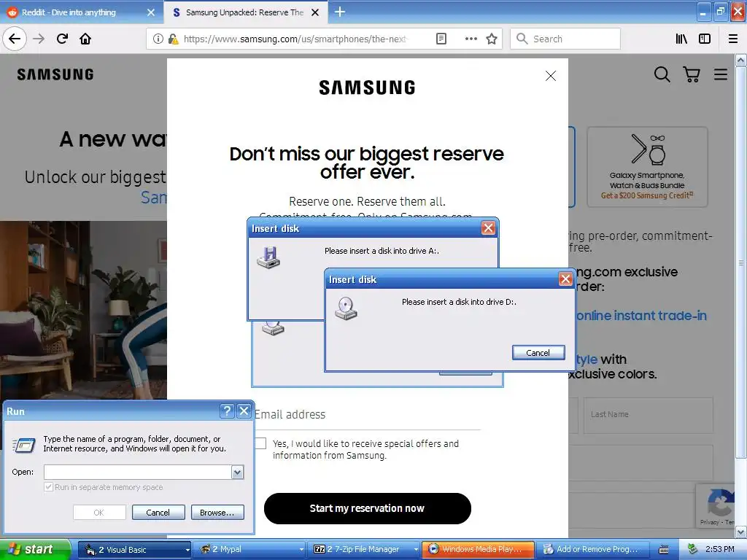
Task: Select Galaxy Smartphone, Watch & Buds Bundle card
Action: point(647,167)
